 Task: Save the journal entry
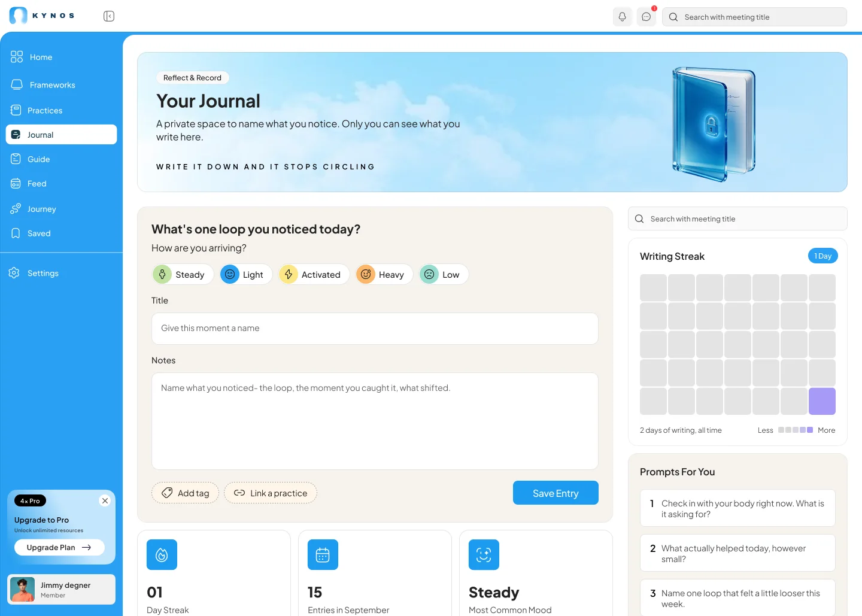556,493
